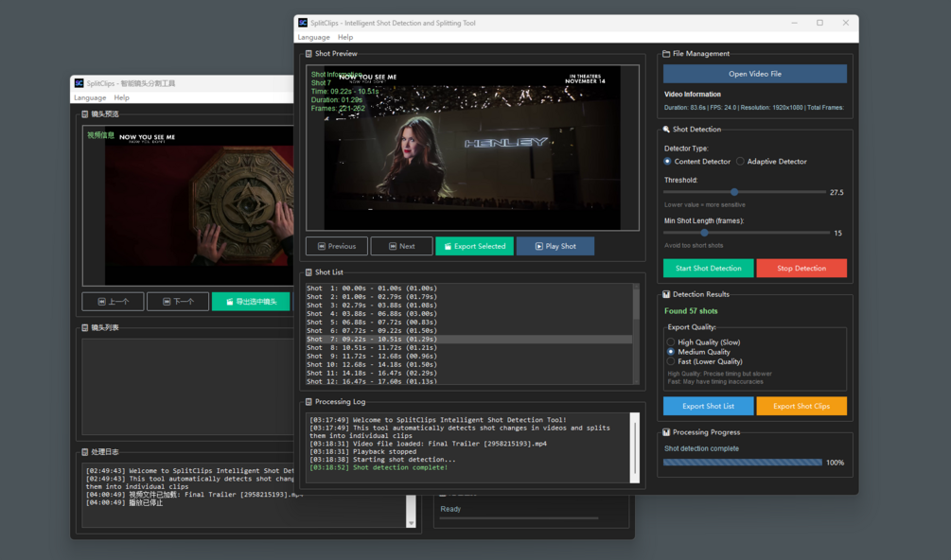Click the Previous shot button

tap(337, 246)
